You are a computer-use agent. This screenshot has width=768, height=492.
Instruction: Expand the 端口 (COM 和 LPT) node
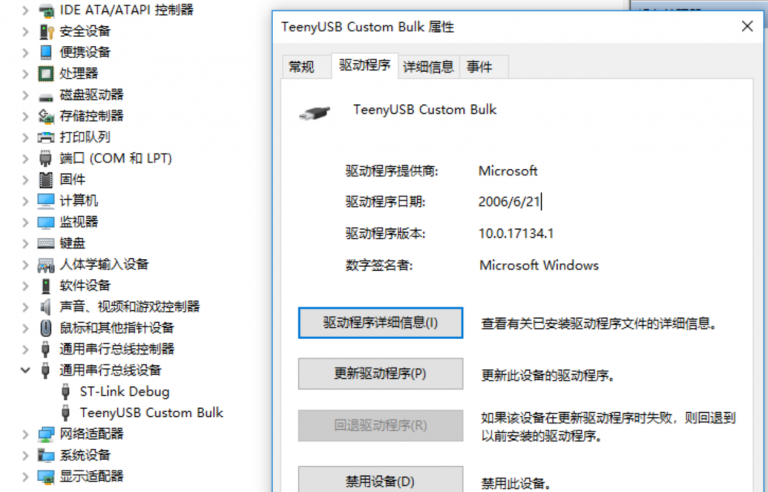[x=25, y=158]
